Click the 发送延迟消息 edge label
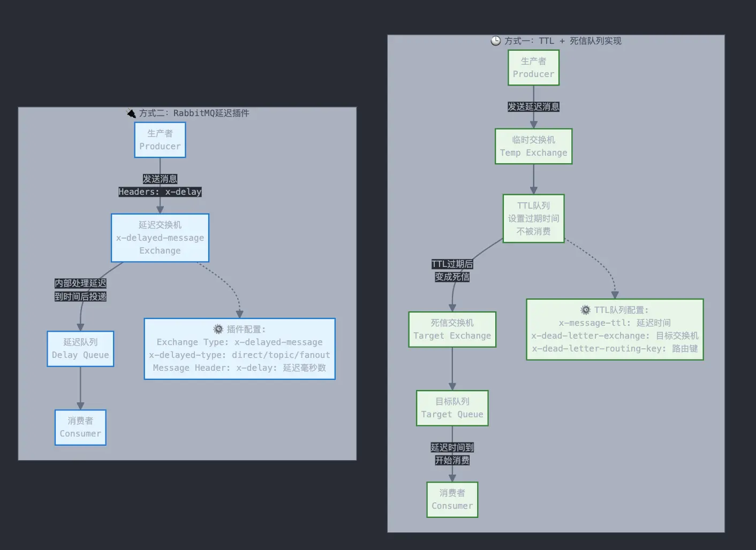Viewport: 756px width, 550px height. coord(534,106)
